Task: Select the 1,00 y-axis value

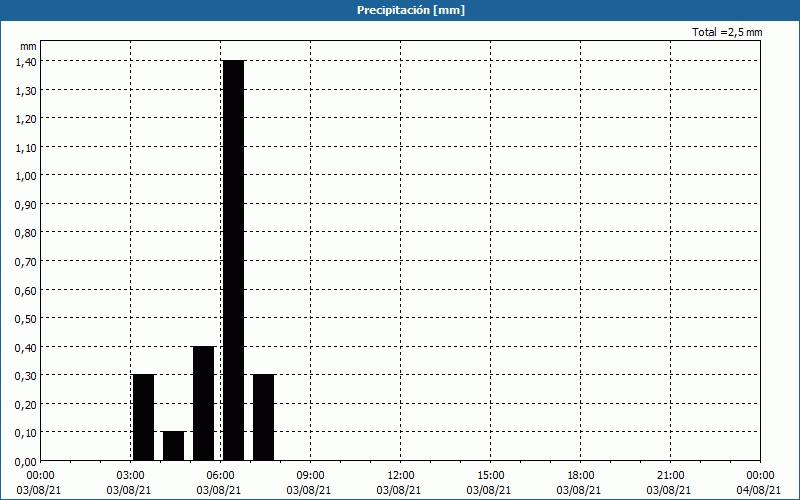Action: [26, 176]
